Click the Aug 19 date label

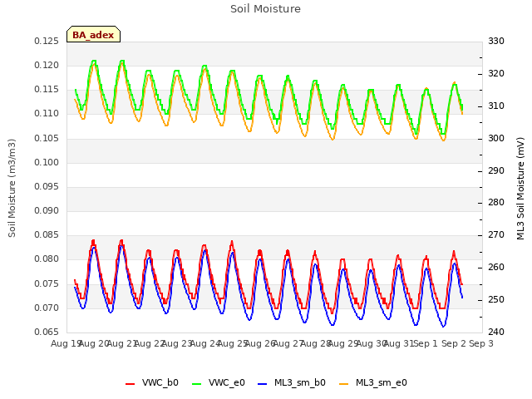(x=66, y=343)
